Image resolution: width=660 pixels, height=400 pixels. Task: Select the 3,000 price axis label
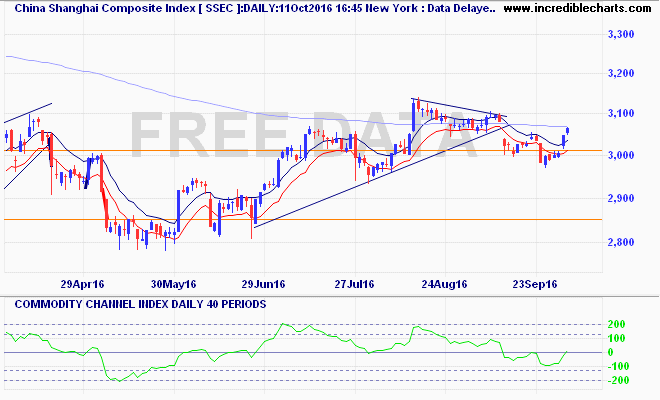[x=621, y=155]
